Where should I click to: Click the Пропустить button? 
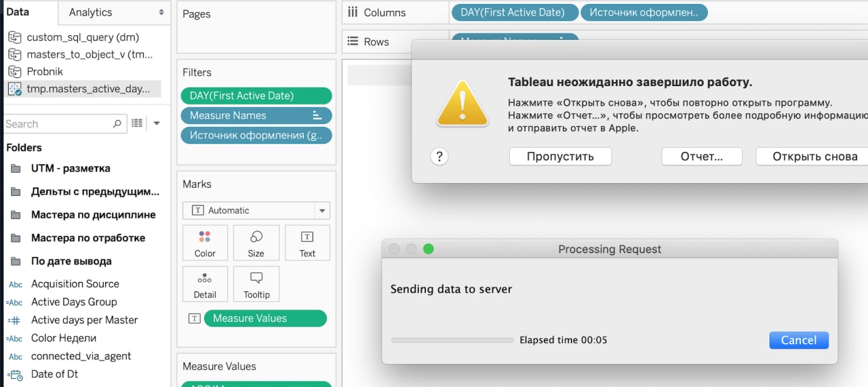(560, 157)
